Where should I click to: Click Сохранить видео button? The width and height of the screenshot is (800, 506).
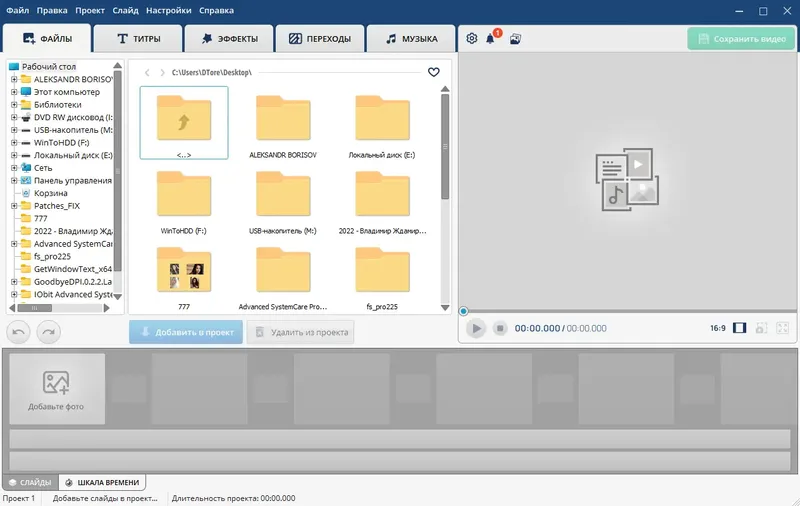point(741,39)
